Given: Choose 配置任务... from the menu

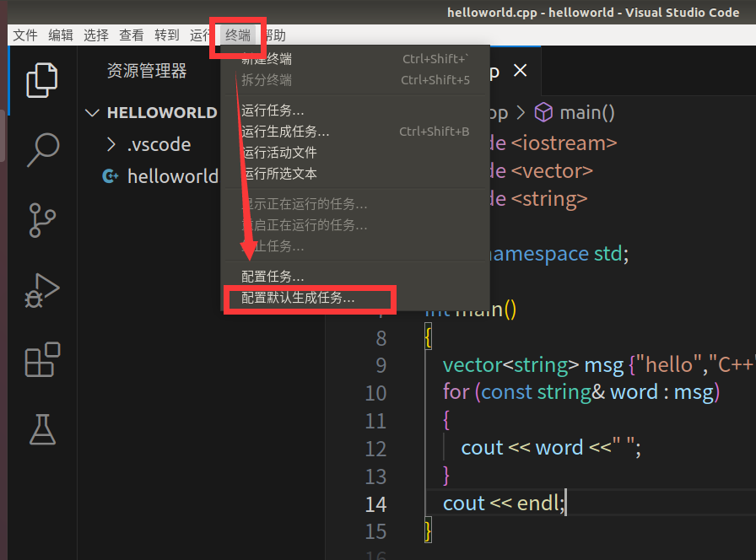Looking at the screenshot, I should point(355,277).
